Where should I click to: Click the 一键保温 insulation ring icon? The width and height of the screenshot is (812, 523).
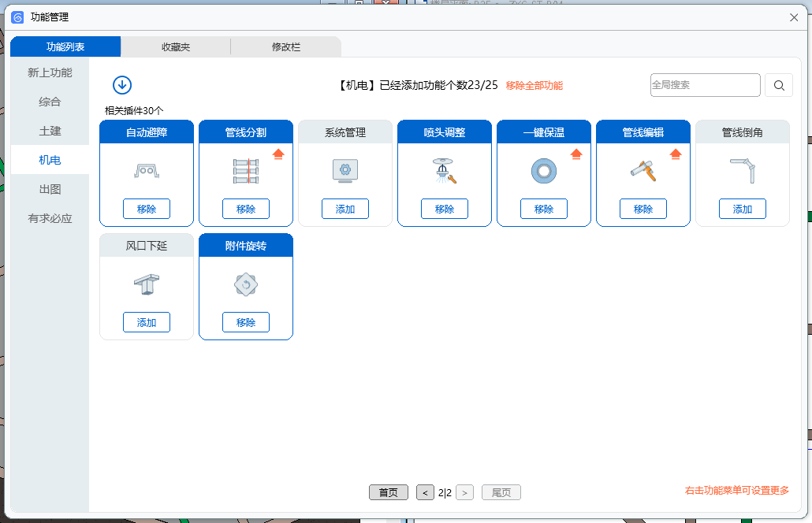coord(544,171)
